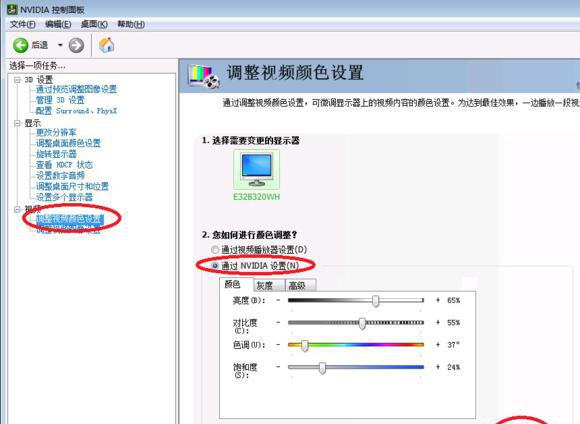Open the 编辑(E) menu
The width and height of the screenshot is (580, 424).
point(58,24)
